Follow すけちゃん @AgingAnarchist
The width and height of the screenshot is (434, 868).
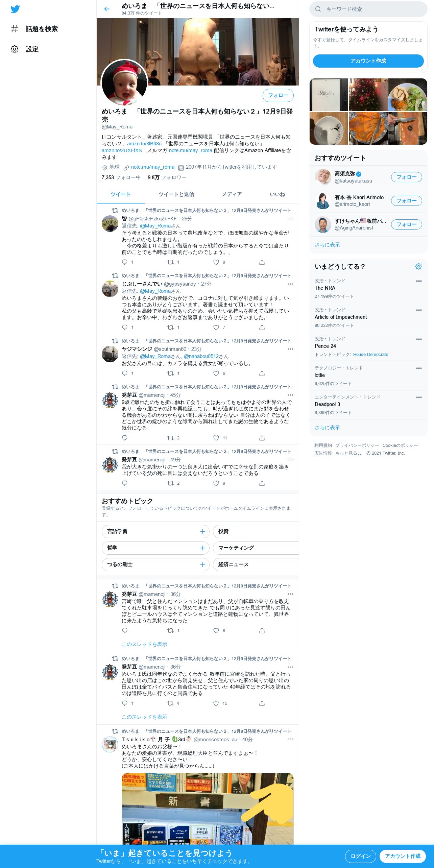406,224
